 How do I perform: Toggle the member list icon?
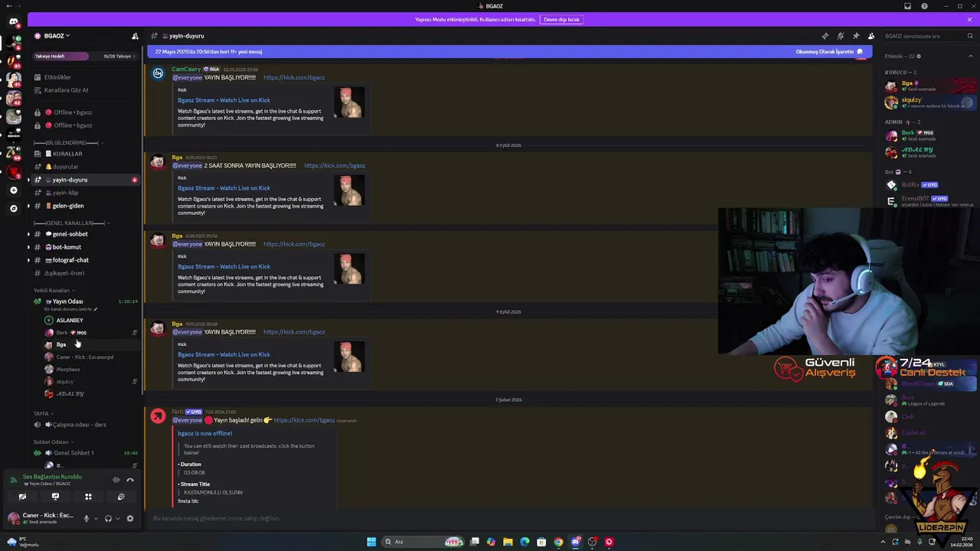[871, 36]
